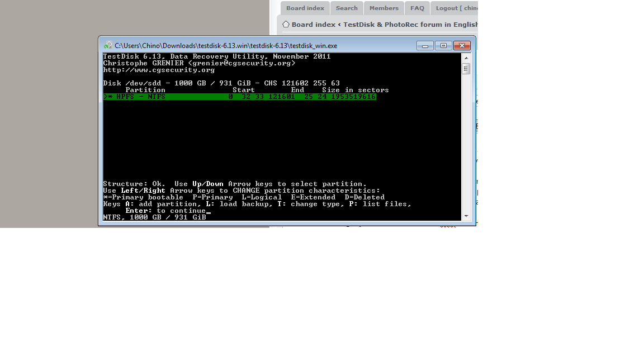Image resolution: width=644 pixels, height=362 pixels.
Task: Click 'Enter: to continue' text
Action: [x=165, y=211]
